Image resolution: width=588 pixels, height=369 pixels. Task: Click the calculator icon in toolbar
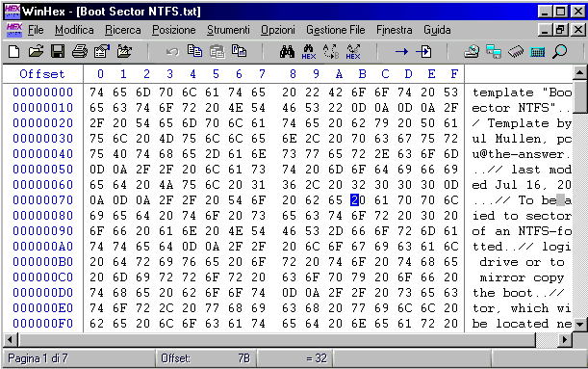tap(537, 52)
